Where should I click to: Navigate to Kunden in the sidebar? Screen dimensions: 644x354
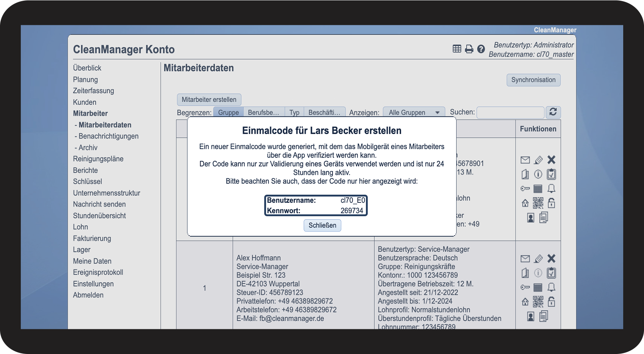click(x=85, y=102)
